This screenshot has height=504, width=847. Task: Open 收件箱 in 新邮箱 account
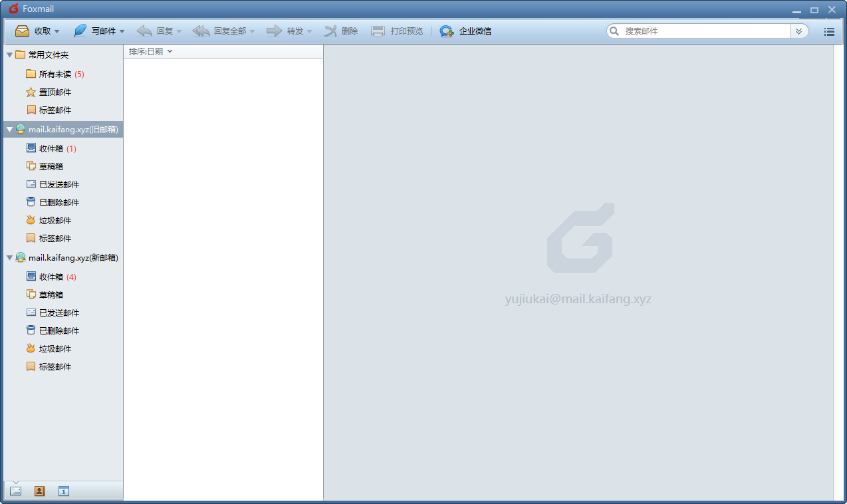tap(51, 277)
